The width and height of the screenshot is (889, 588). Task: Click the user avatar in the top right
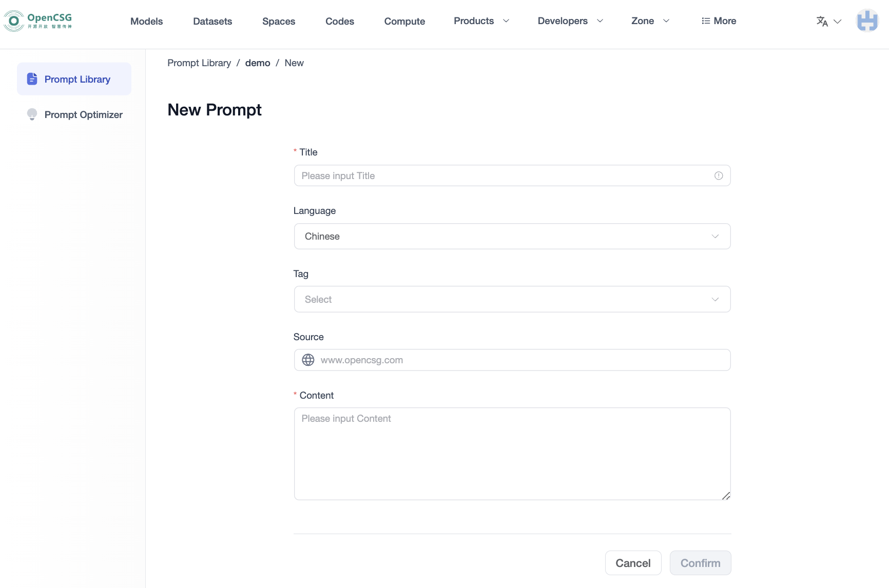point(867,21)
